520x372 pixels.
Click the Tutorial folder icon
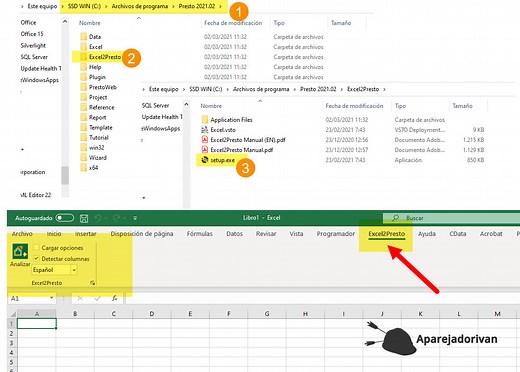pos(83,137)
